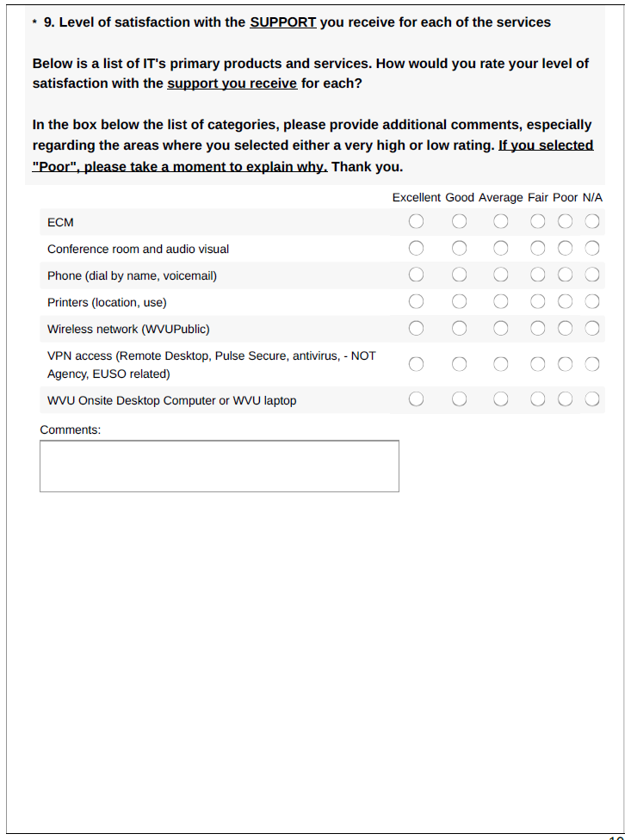Choose Average for Conference room and audio visual
This screenshot has height=840, width=631.
(x=501, y=249)
